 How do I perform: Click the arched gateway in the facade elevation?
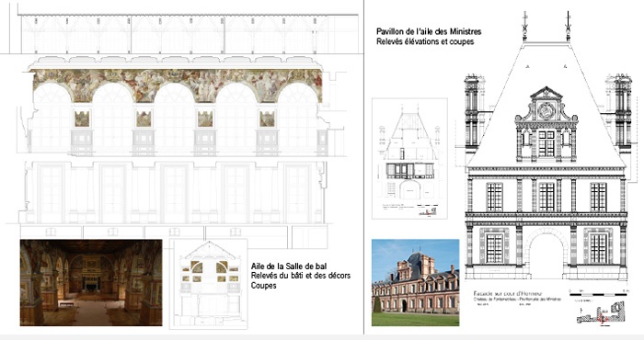546,255
